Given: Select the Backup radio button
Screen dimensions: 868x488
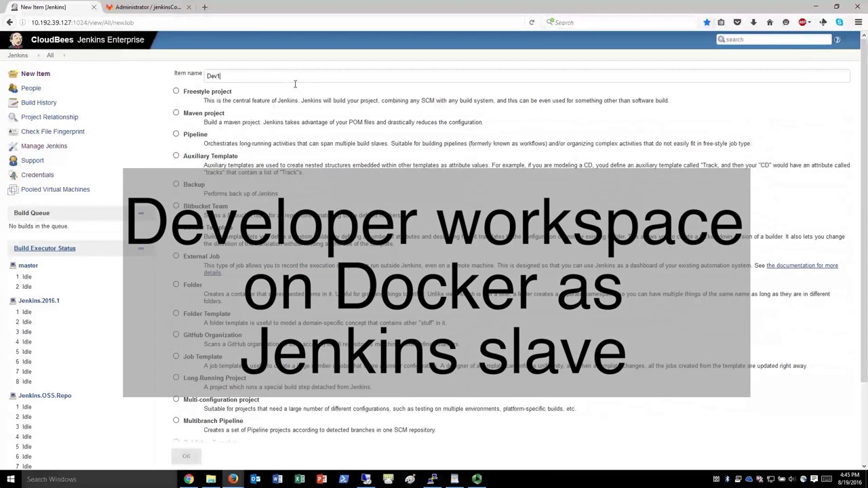Looking at the screenshot, I should pos(176,184).
